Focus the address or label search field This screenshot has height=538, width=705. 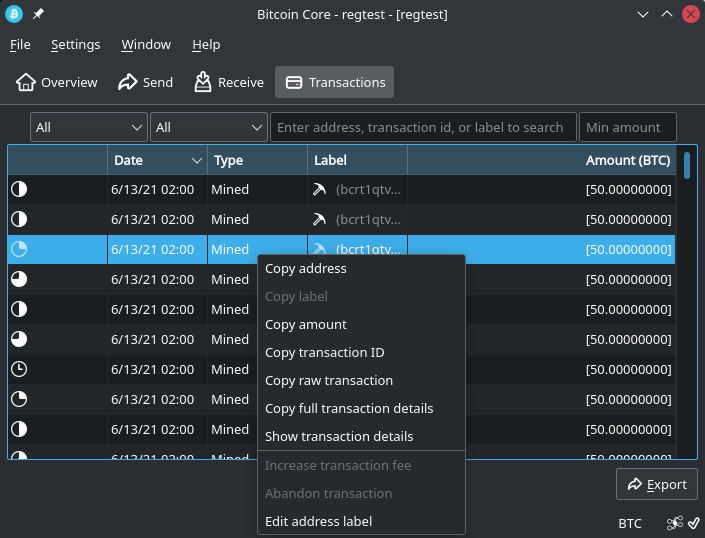point(423,127)
